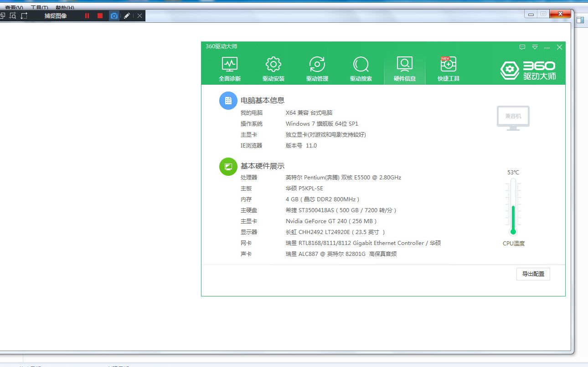The height and width of the screenshot is (367, 588).
Task: Click the CPU温度 label
Action: pos(514,244)
